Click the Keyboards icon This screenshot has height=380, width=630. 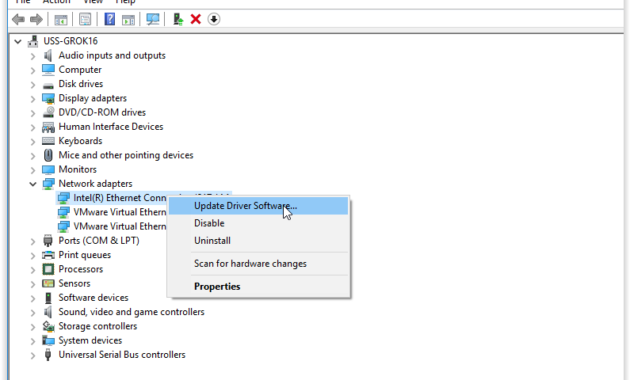[x=48, y=141]
